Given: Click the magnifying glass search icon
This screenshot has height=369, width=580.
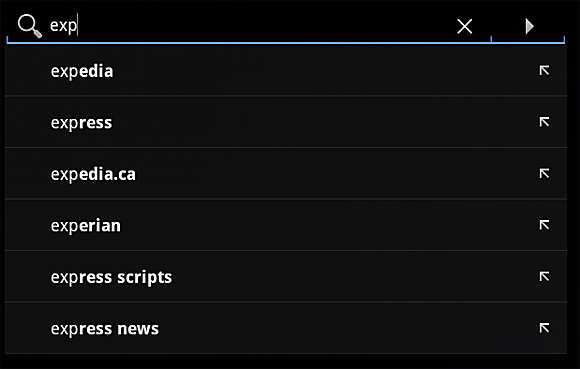Looking at the screenshot, I should pos(30,26).
